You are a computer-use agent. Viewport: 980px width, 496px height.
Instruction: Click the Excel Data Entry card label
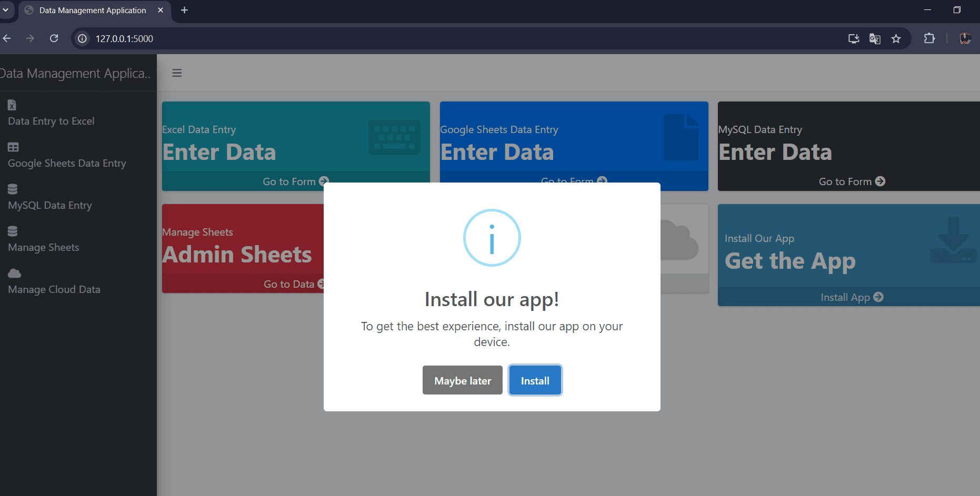point(199,129)
